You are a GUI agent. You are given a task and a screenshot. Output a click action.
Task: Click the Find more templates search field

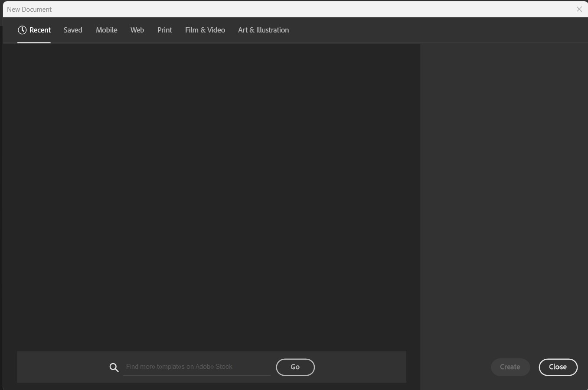[x=196, y=367]
